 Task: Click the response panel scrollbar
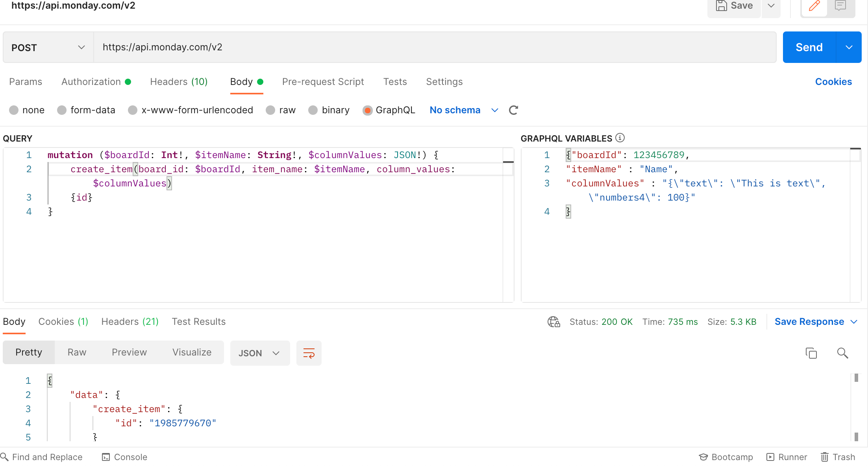pos(856,407)
